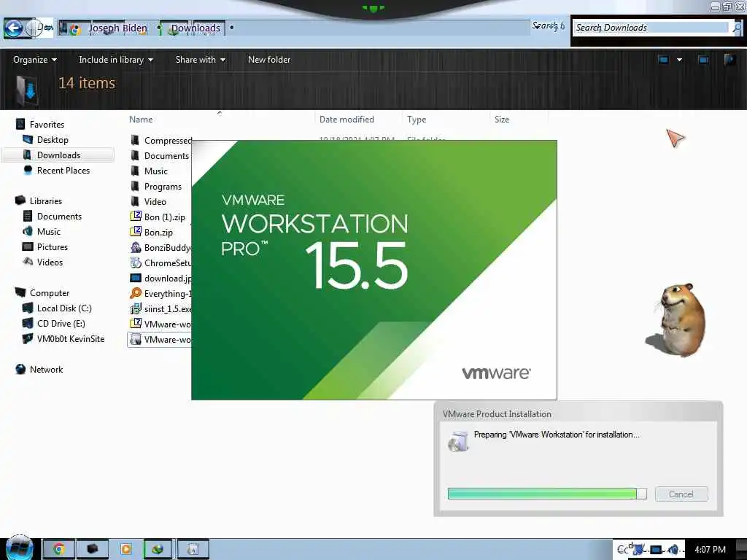Open the change view dropdown arrow
Image resolution: width=747 pixels, height=560 pixels.
(679, 60)
